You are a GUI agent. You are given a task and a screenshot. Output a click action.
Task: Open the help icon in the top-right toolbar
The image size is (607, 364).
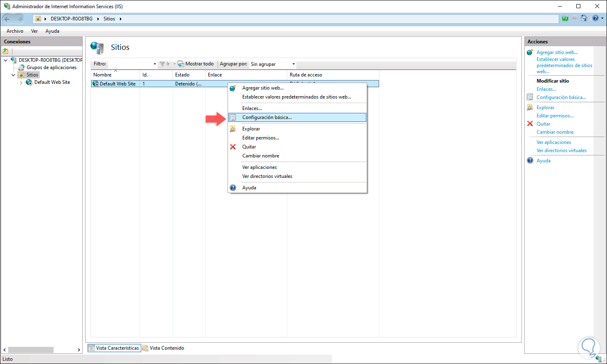pos(595,18)
